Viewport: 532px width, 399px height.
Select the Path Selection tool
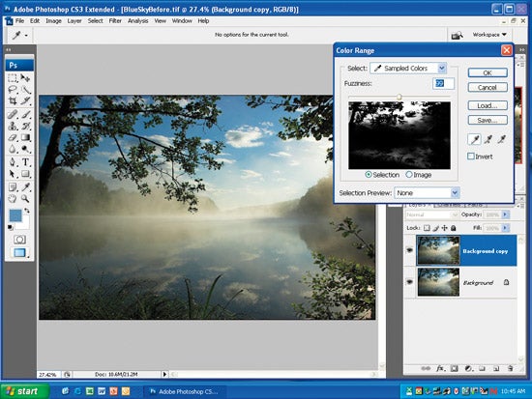[13, 174]
